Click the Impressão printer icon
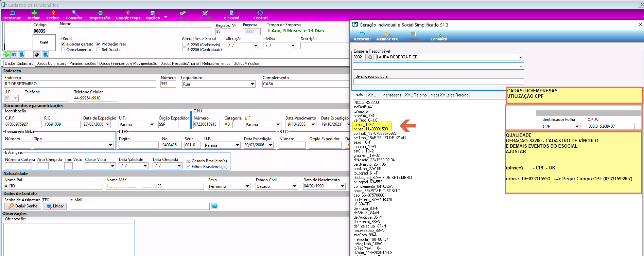Screen dimensions: 644x256 100,13
